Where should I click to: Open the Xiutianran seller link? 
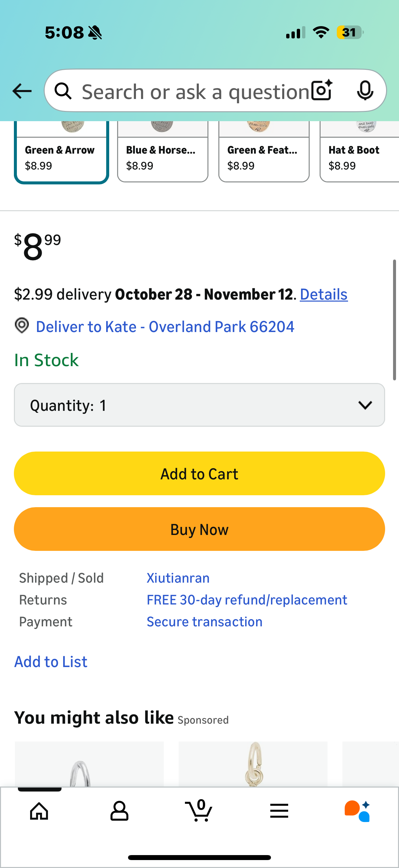(x=178, y=578)
